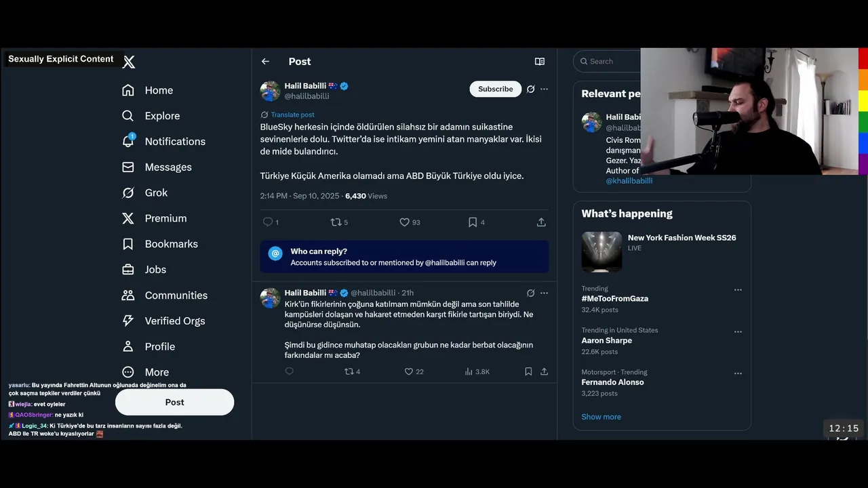
Task: Click the 21h timestamp on reply
Action: click(408, 293)
